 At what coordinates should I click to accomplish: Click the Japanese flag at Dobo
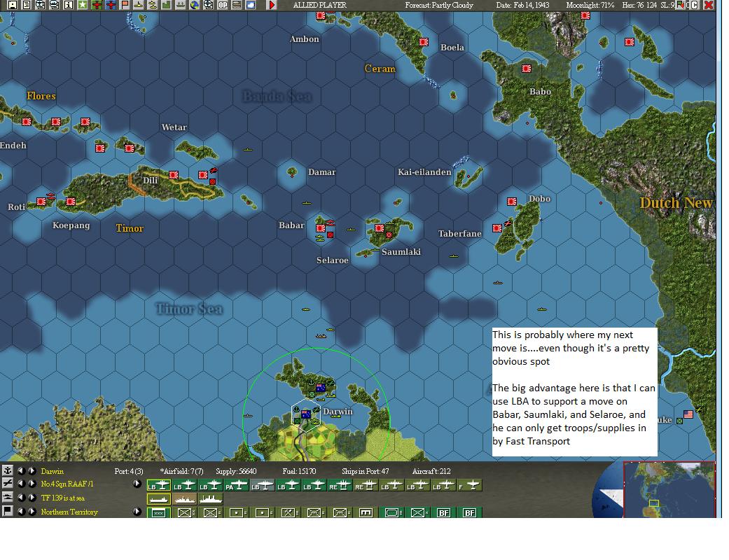512,202
